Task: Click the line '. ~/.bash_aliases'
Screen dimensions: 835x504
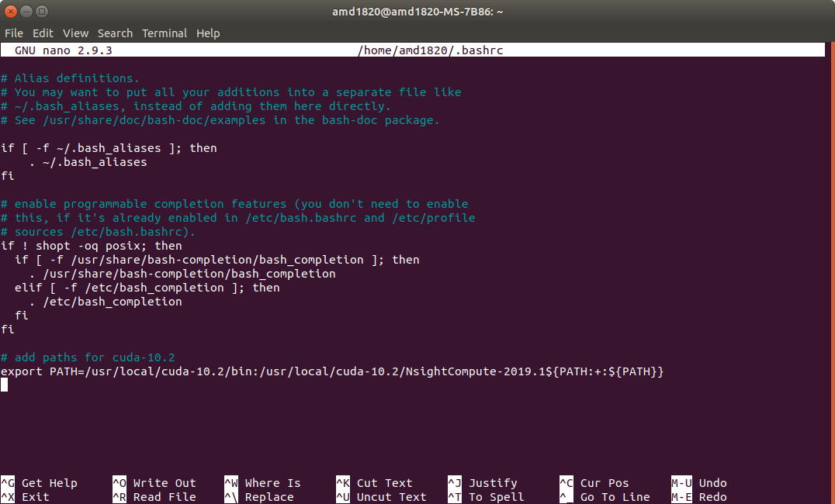Action: [88, 162]
